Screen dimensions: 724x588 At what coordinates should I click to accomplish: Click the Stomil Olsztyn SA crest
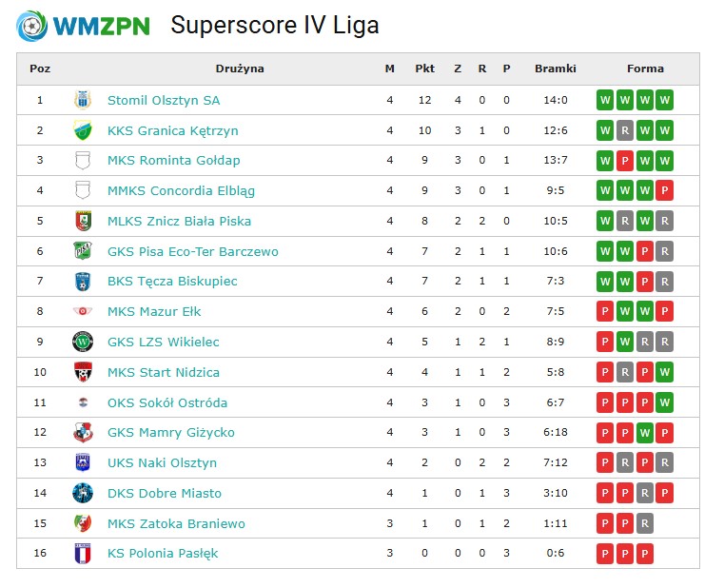(x=83, y=100)
